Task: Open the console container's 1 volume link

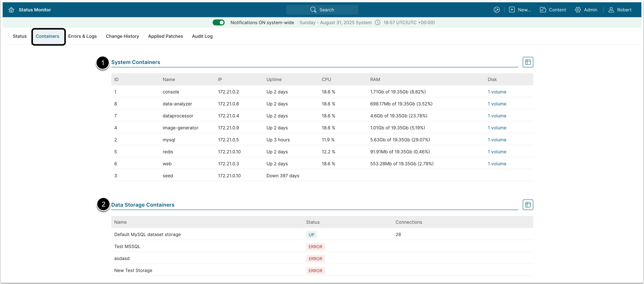Action: click(497, 92)
